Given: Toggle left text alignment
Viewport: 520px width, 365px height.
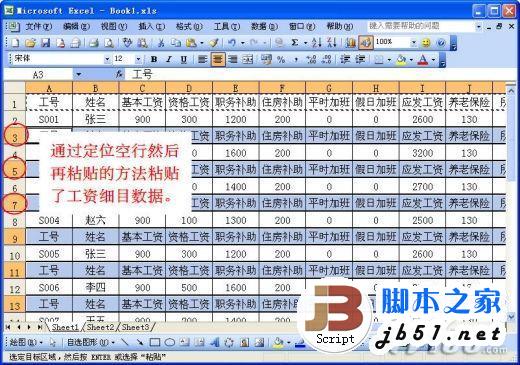Looking at the screenshot, I should (x=202, y=60).
